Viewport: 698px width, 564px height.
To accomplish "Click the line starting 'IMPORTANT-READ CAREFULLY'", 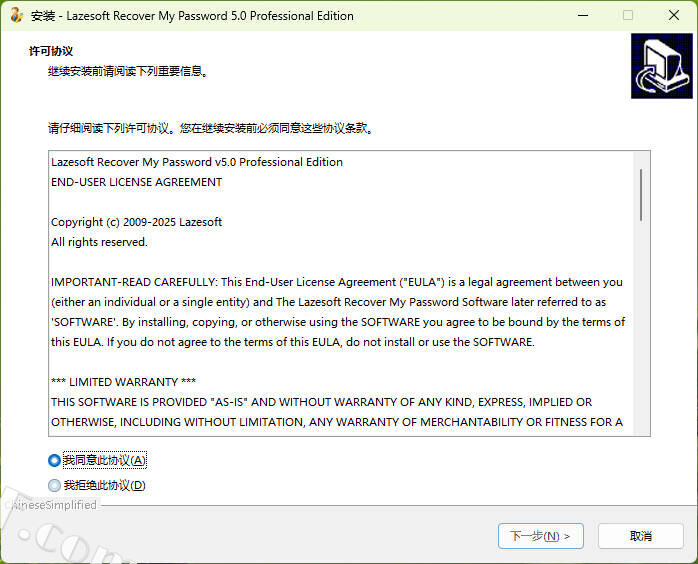I will click(x=337, y=282).
